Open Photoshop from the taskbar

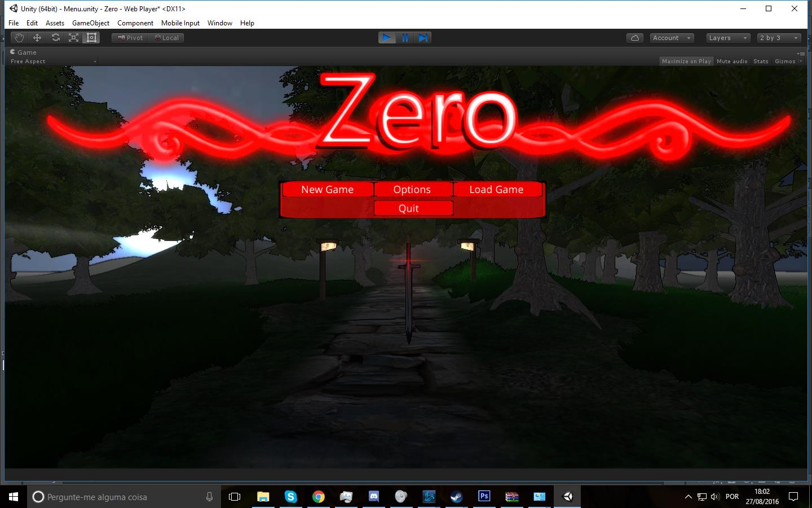pos(484,497)
